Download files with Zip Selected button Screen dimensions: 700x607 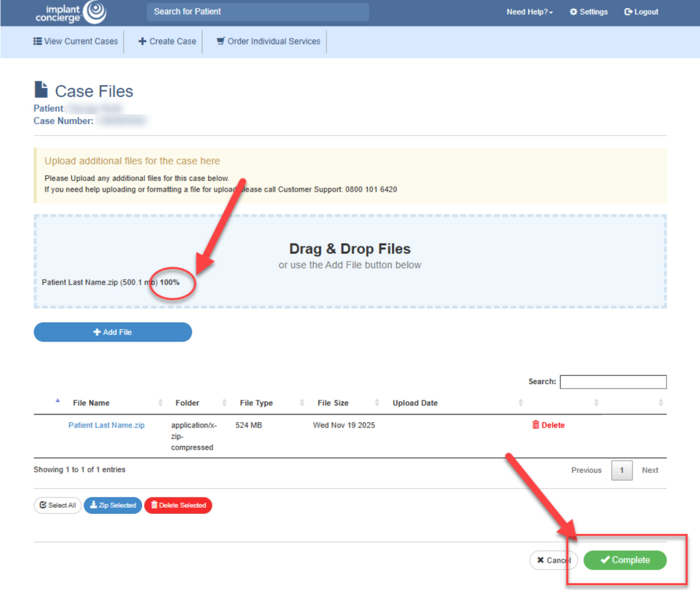pyautogui.click(x=113, y=505)
